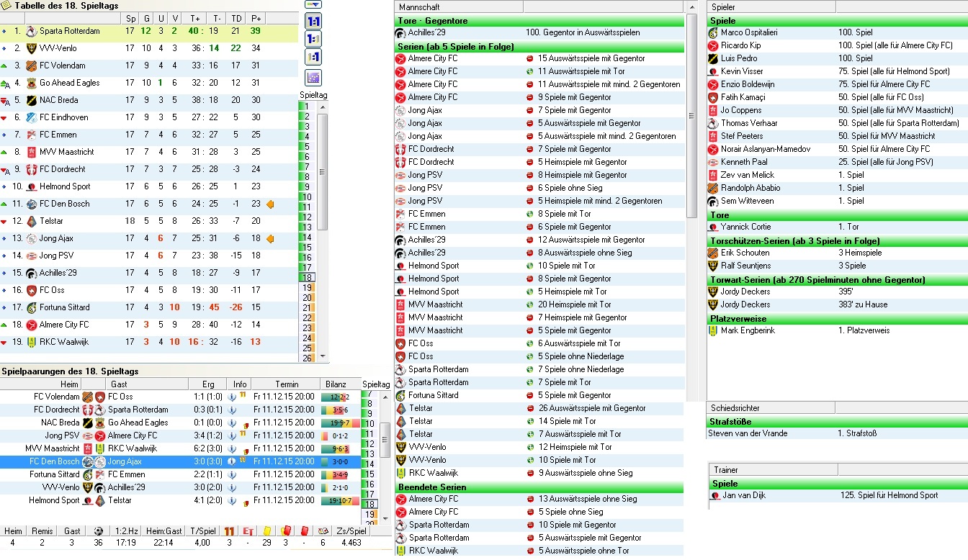Select the Fortuna Sittard row in the standings
Screen dimensions: 968x560
point(149,308)
